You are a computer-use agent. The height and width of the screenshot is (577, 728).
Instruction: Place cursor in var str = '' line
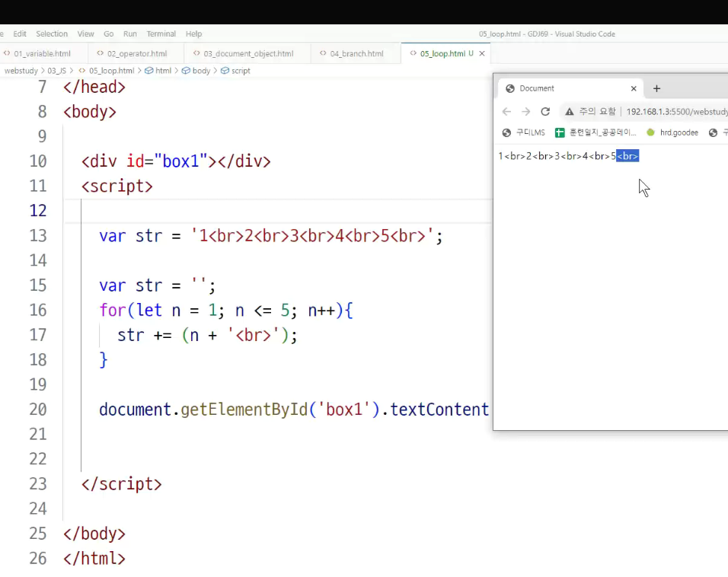(157, 285)
